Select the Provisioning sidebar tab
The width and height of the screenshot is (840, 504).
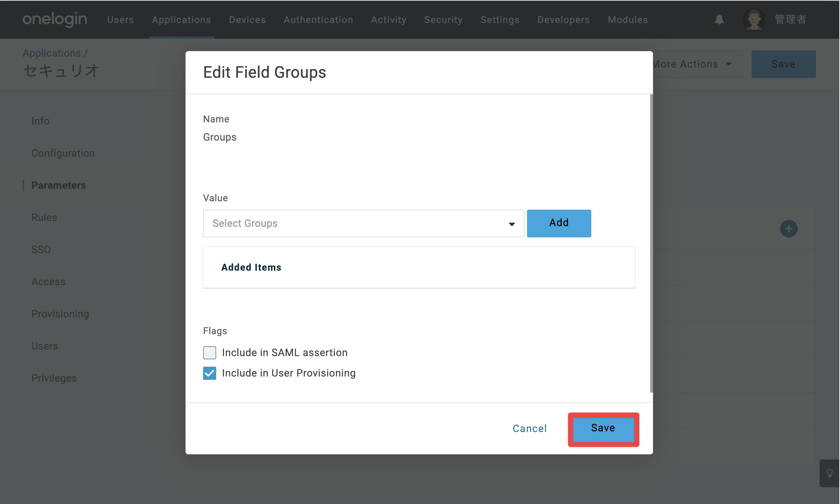pos(60,314)
